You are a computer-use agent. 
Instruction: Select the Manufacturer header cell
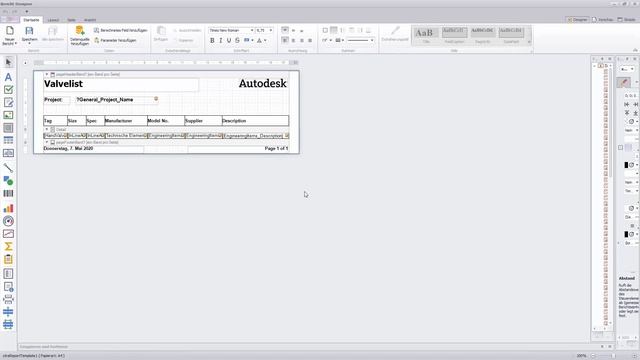pos(126,121)
